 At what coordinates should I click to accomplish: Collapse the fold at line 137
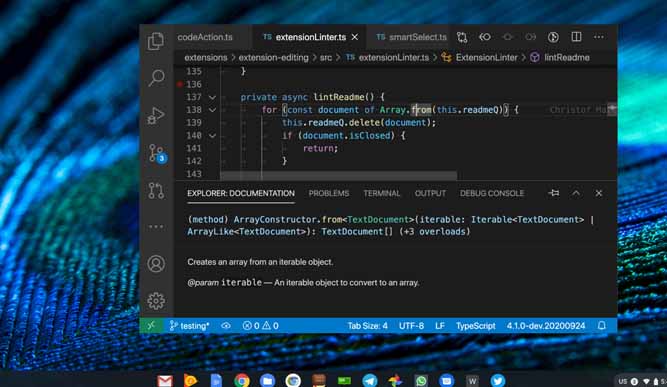point(212,97)
